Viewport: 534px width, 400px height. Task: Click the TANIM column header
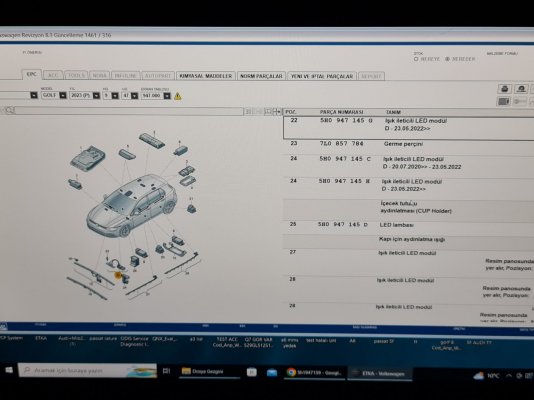click(393, 112)
